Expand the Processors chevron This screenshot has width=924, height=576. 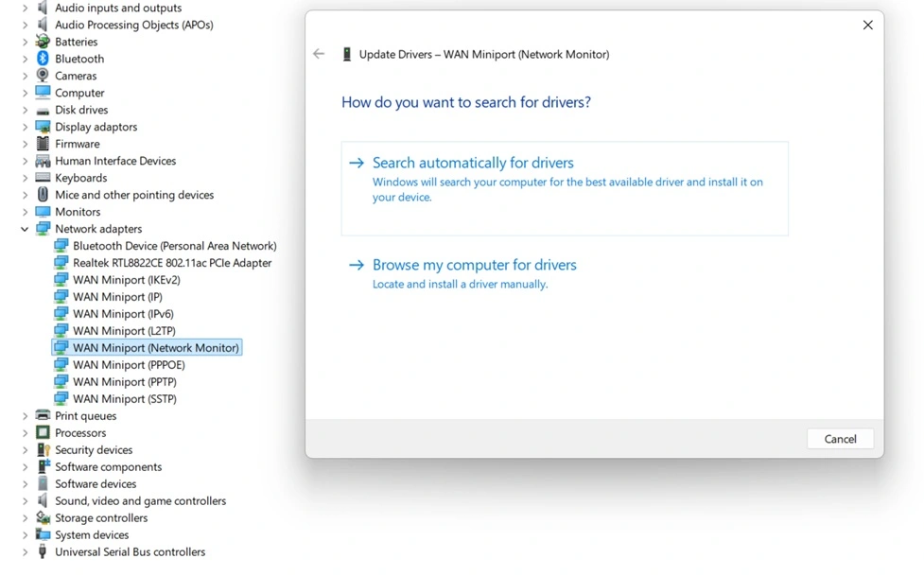tap(25, 433)
